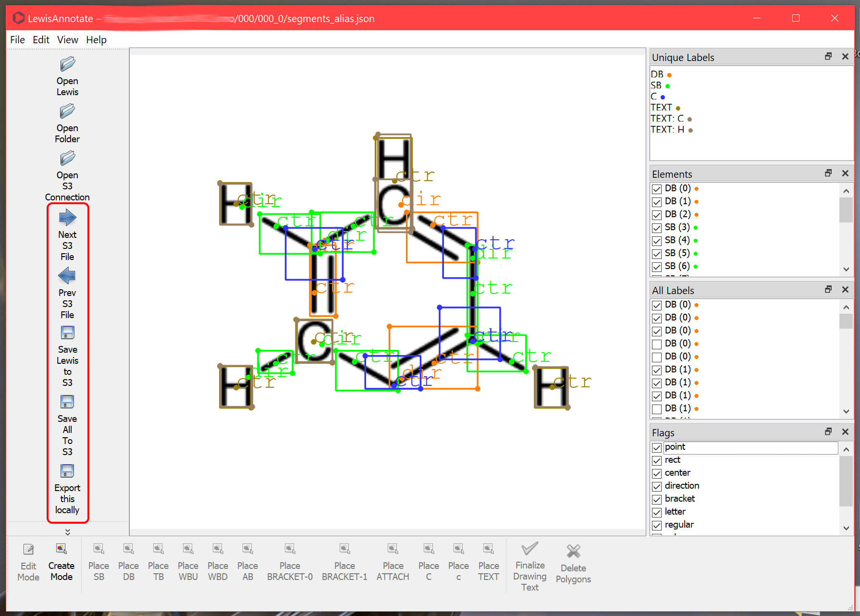Uncheck DB (2) in Elements list
Viewport: 860px width, 616px height.
[x=657, y=215]
